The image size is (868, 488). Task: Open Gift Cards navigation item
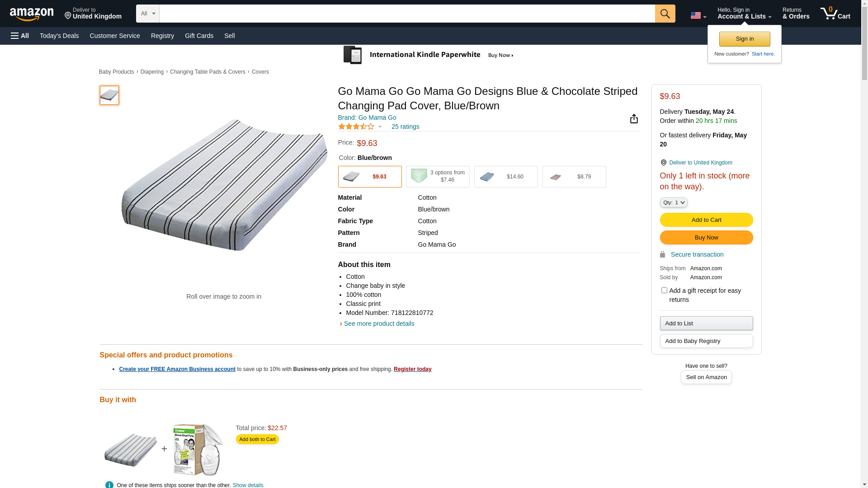pyautogui.click(x=199, y=36)
